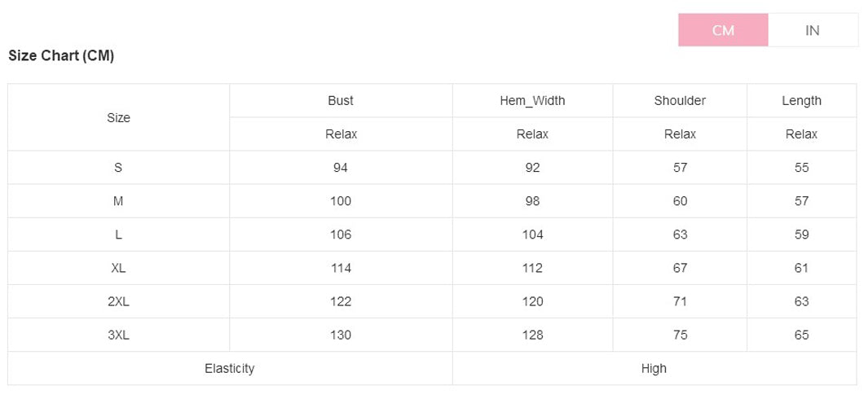Select the Bust column header
Viewport: 868px width, 399px height.
click(x=341, y=101)
